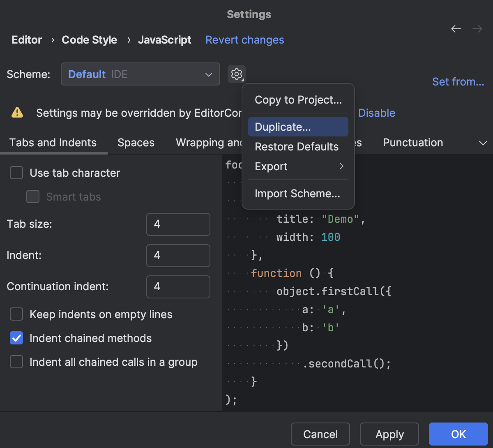
Task: Click the Tab size input field
Action: click(x=178, y=224)
